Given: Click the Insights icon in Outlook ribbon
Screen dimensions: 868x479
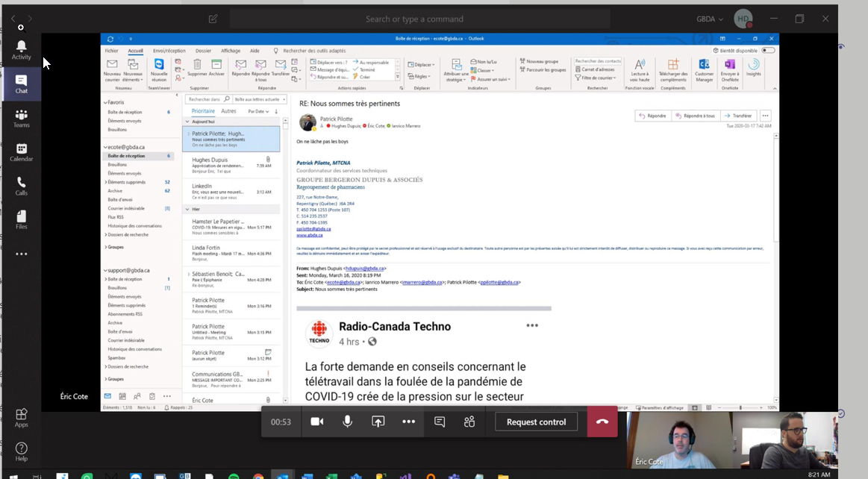Looking at the screenshot, I should (753, 68).
